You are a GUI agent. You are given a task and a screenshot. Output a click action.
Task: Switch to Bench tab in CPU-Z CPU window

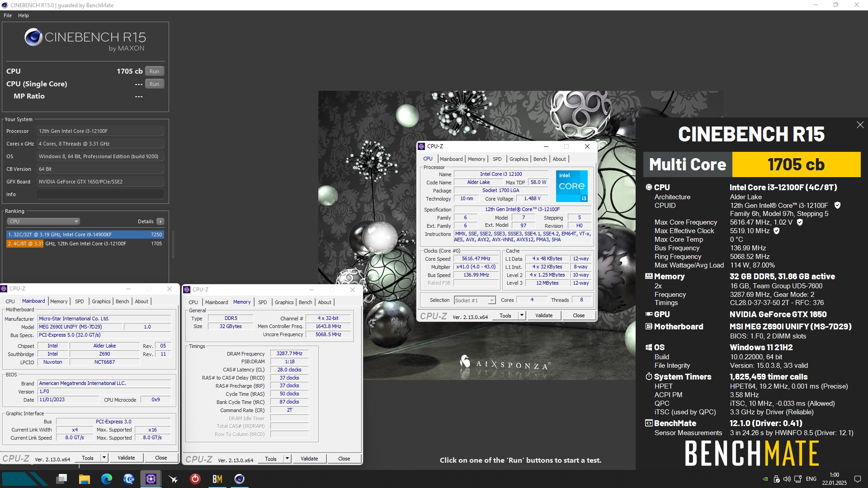(540, 159)
